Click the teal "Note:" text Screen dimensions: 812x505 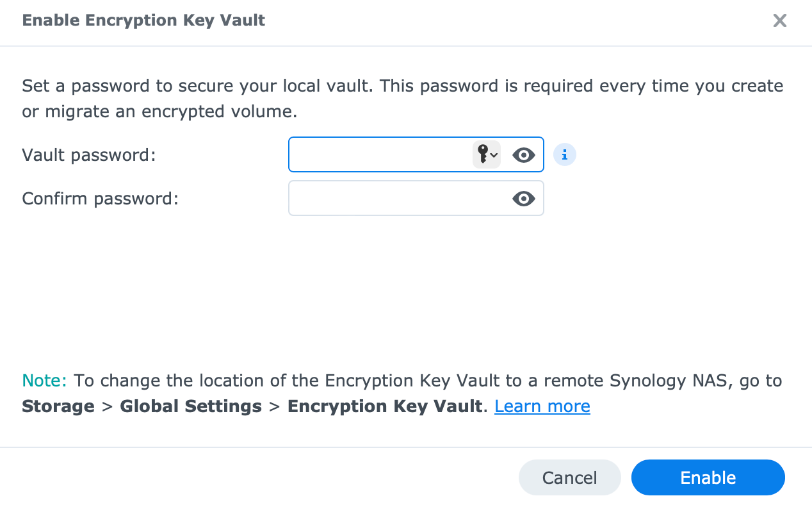[44, 381]
